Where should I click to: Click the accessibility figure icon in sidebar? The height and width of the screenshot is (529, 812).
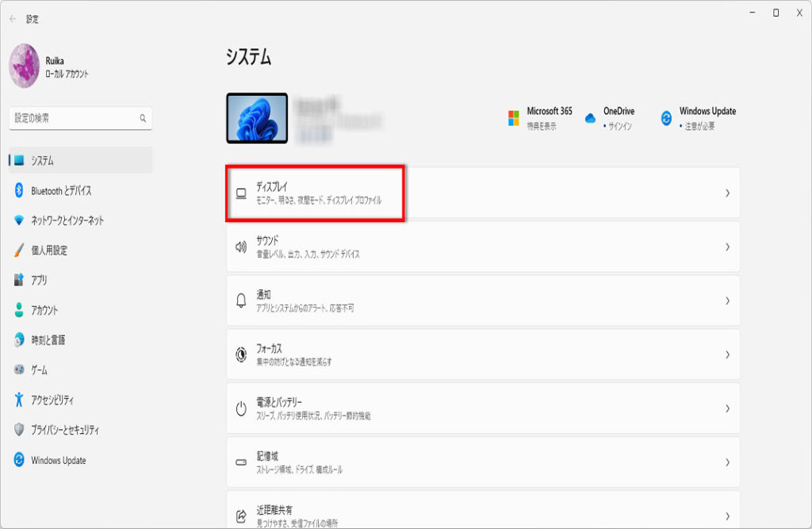point(19,400)
